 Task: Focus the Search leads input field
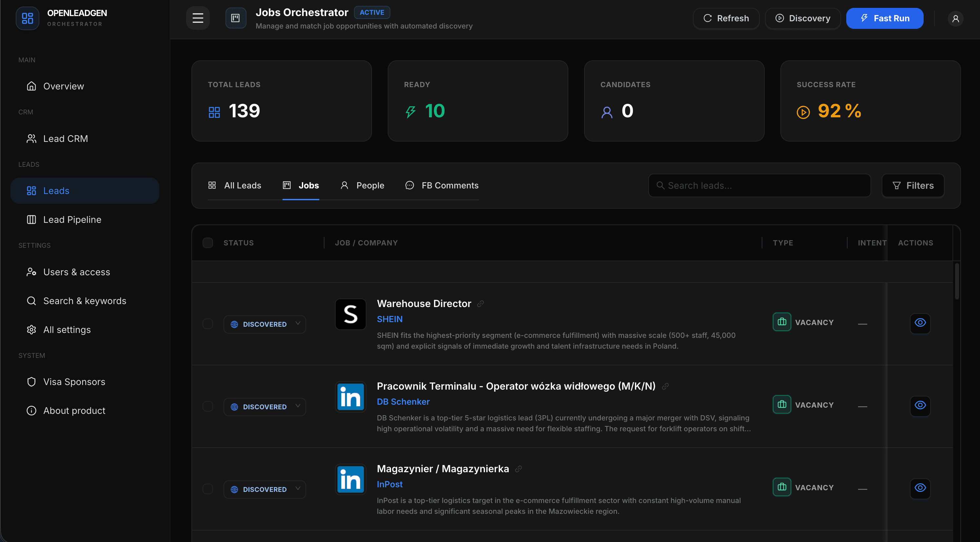(759, 185)
